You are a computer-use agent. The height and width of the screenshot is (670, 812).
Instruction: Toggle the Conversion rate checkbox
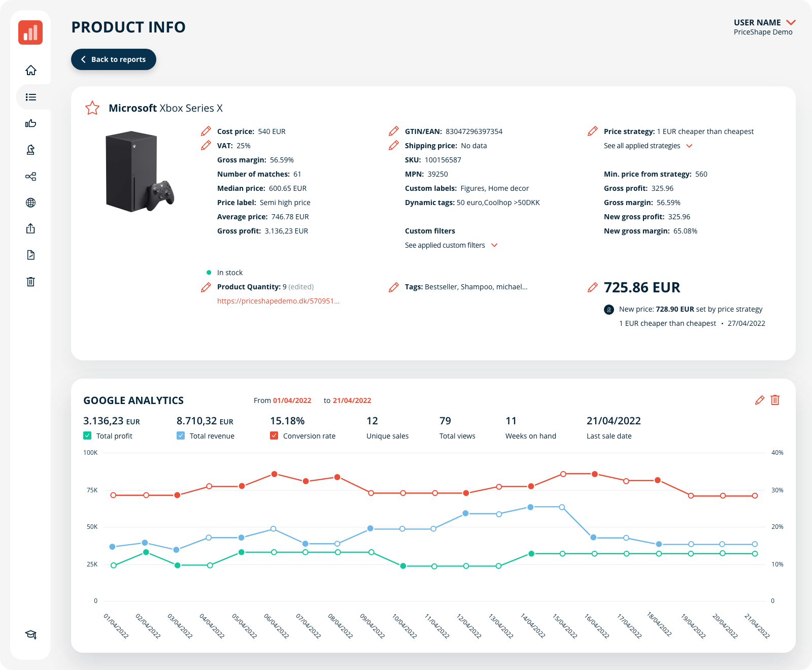coord(274,435)
